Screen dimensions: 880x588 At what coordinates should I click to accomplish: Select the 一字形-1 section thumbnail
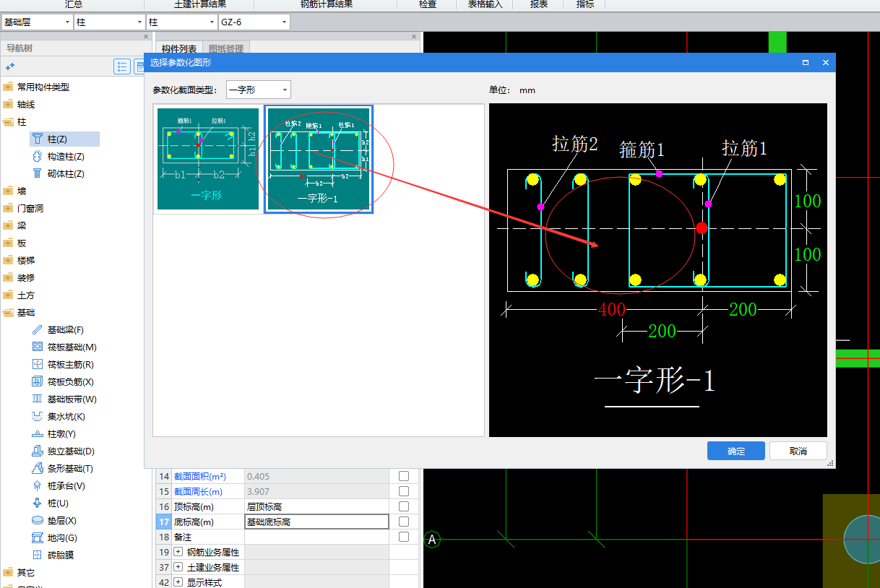[319, 159]
